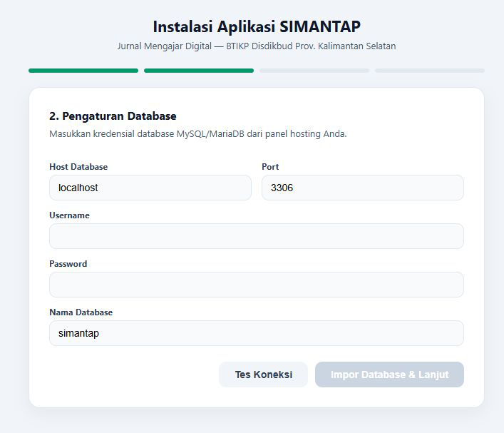Click the Username label
This screenshot has width=504, height=433.
tap(69, 215)
